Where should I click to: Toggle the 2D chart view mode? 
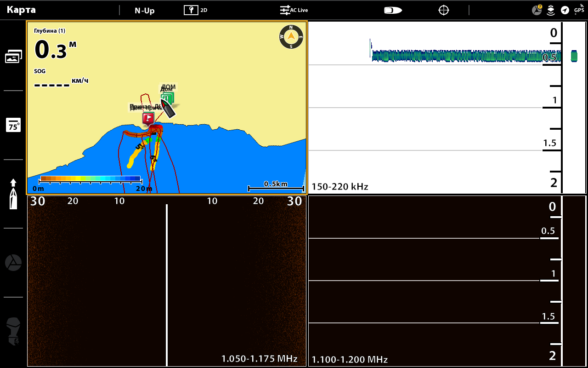[195, 10]
